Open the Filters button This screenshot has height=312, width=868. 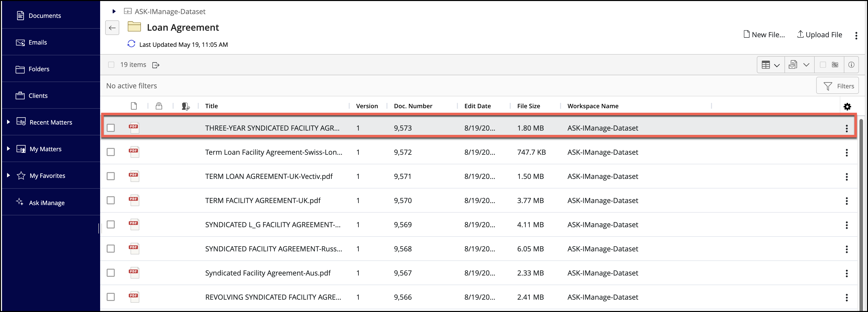pos(837,86)
